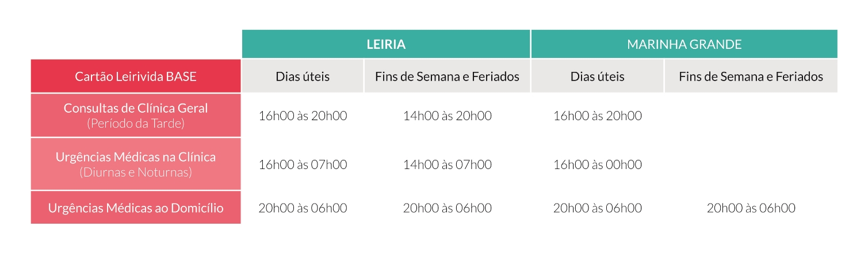
Task: Select the Urgências Médicas na Clínica row label
Action: pos(136,164)
